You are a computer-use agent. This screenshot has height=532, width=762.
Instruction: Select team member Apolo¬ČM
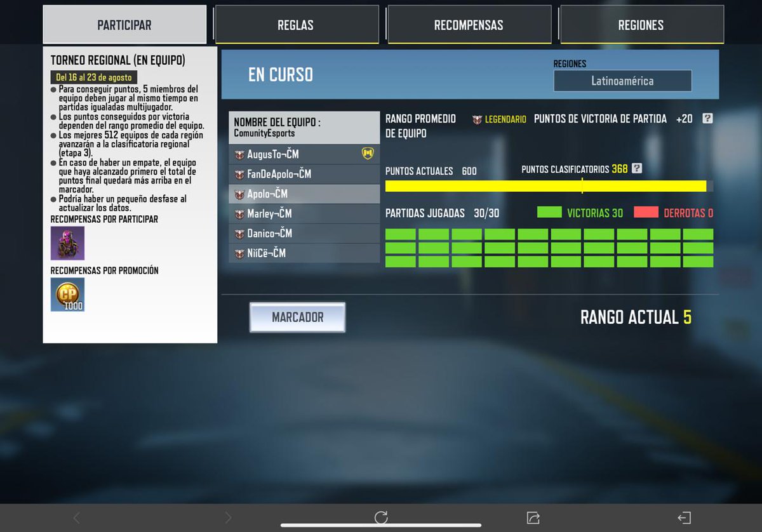point(304,194)
